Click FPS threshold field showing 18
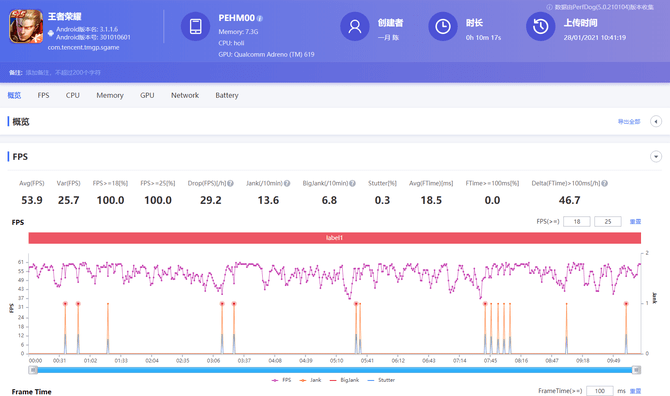Screen dimensions: 670x396 pos(577,222)
